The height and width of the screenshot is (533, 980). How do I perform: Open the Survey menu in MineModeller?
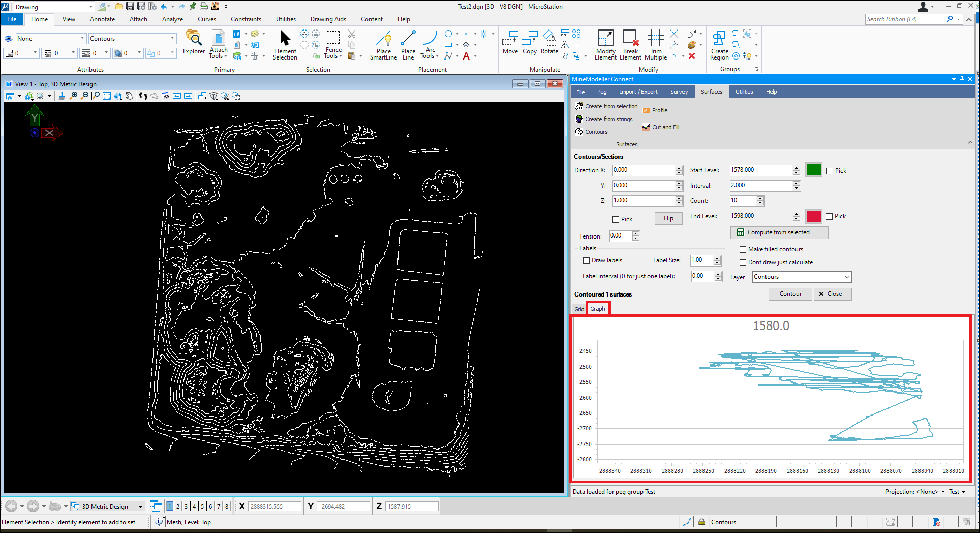click(x=679, y=92)
